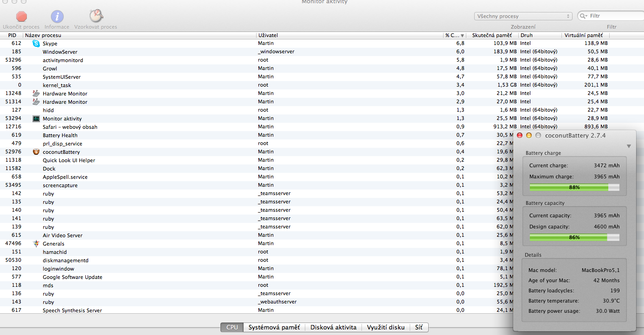Screen dimensions: 644x335
Task: Select the ruby process with PID 142
Action: [x=257, y=194]
